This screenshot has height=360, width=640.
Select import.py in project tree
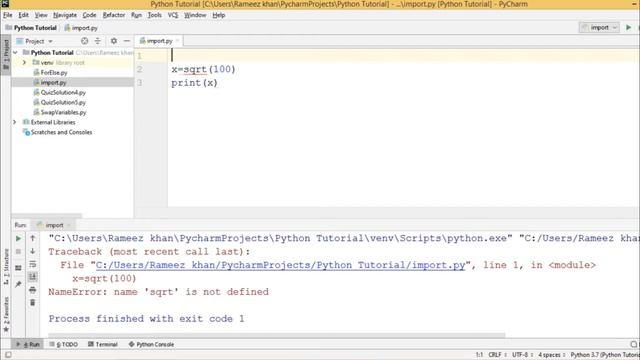[x=53, y=82]
